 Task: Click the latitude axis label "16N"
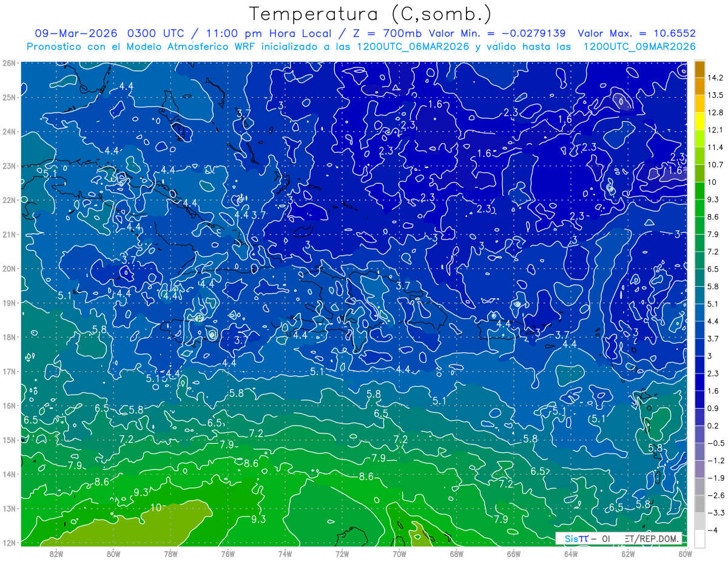pyautogui.click(x=9, y=406)
